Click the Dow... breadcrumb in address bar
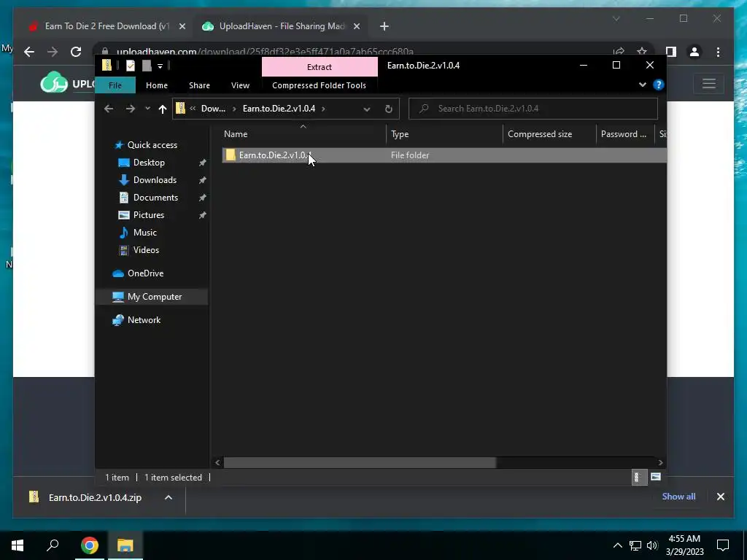This screenshot has height=560, width=747. pyautogui.click(x=213, y=109)
